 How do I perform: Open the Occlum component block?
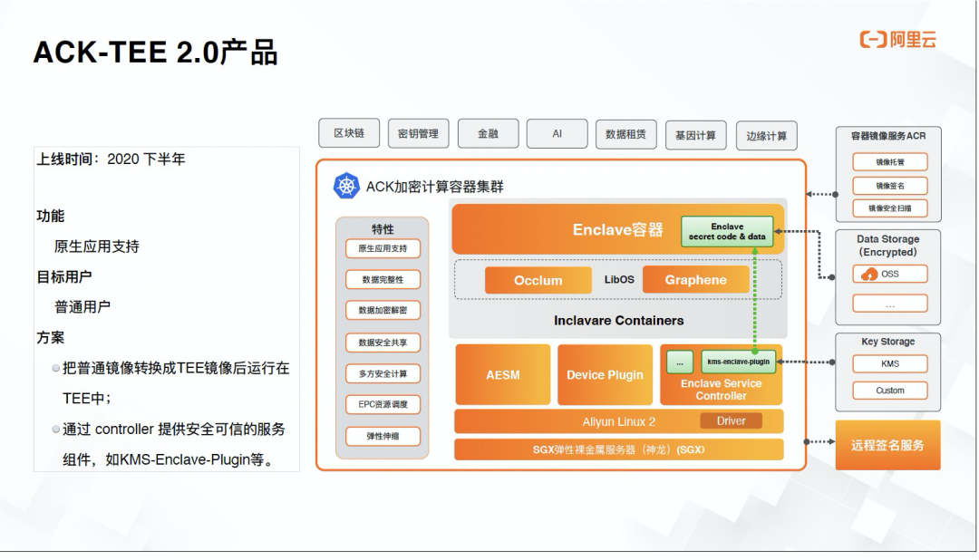538,280
